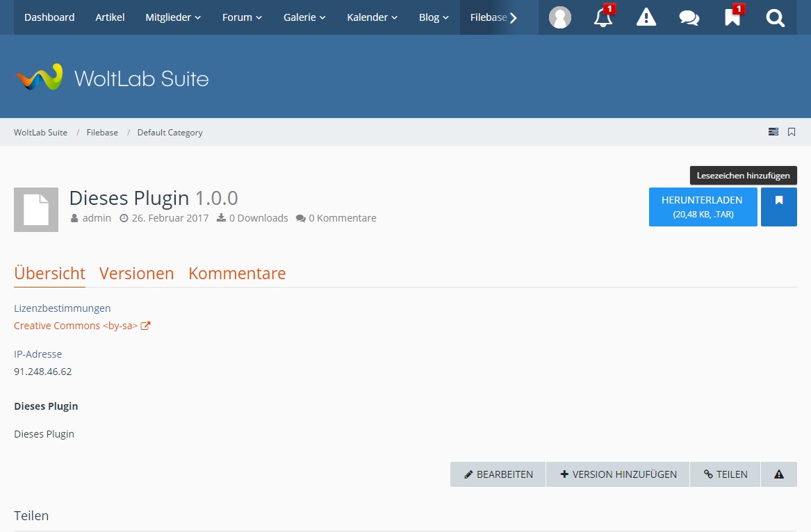The height and width of the screenshot is (532, 811).
Task: Click the Herunterladen download button
Action: coord(703,207)
